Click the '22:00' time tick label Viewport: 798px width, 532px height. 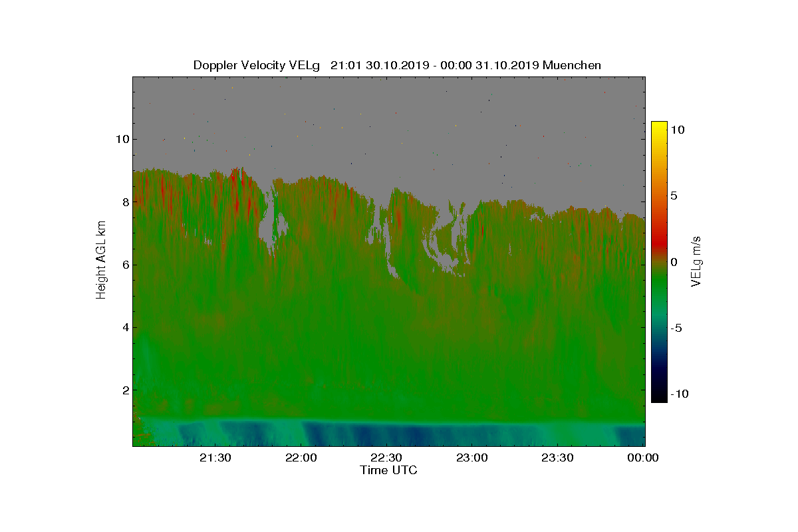(x=302, y=458)
